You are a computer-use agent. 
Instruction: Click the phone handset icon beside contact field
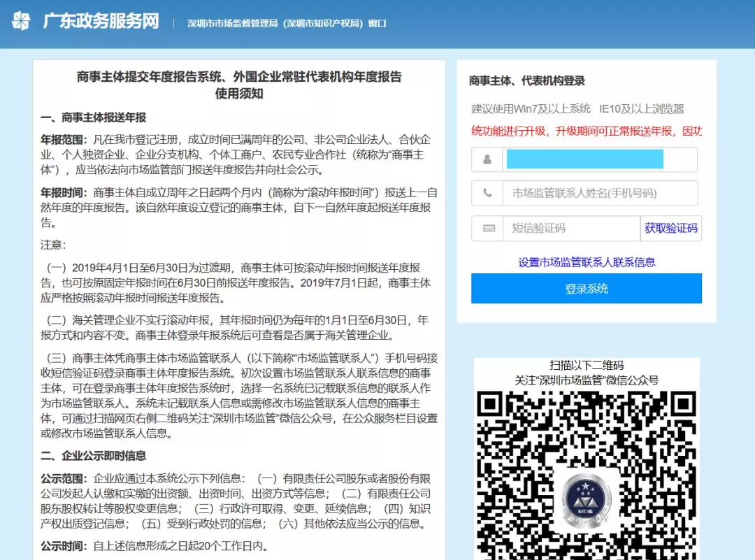coord(487,193)
